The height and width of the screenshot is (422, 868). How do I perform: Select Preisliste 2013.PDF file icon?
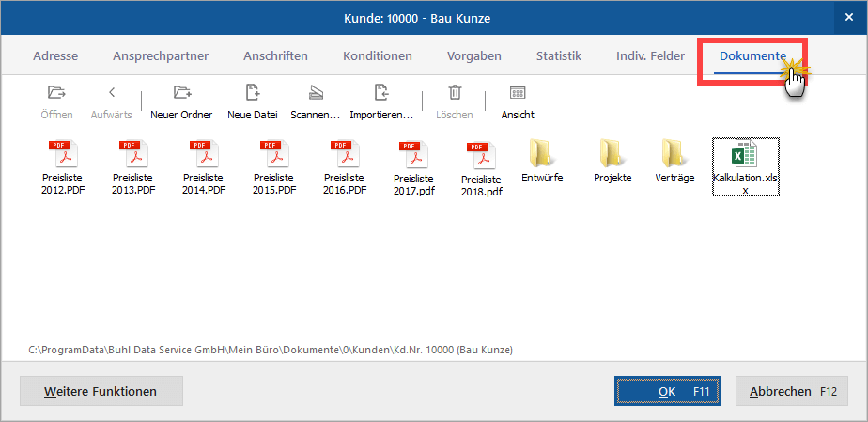(x=133, y=153)
